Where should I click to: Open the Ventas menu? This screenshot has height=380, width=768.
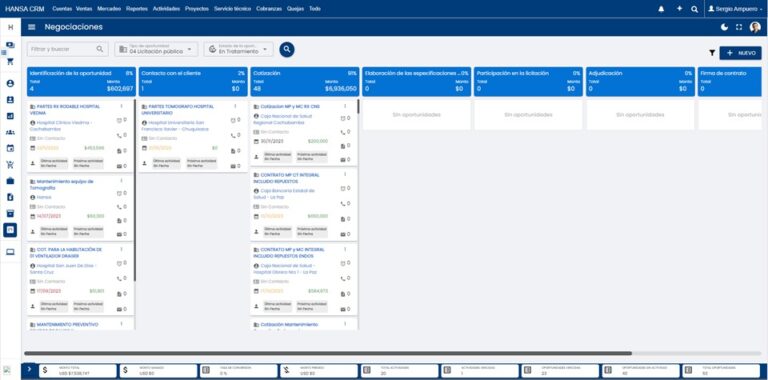[x=84, y=9]
